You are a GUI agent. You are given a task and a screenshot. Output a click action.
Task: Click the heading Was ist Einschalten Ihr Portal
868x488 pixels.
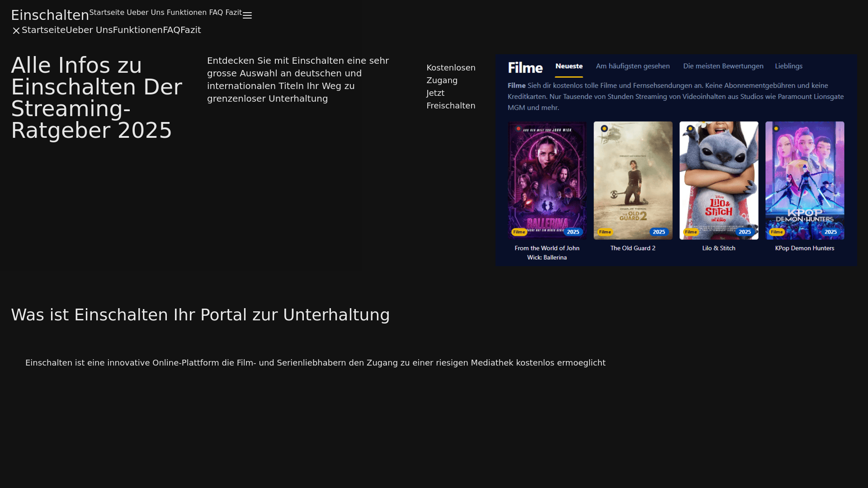(x=200, y=315)
